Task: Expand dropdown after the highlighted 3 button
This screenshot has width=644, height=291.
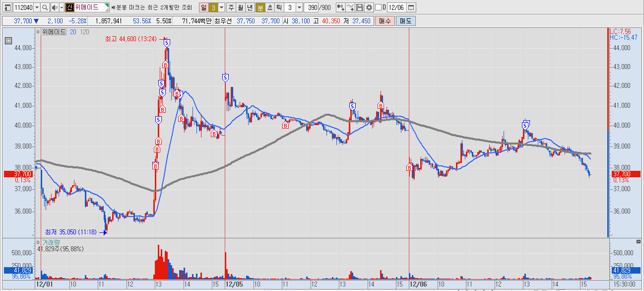Action: (x=221, y=7)
